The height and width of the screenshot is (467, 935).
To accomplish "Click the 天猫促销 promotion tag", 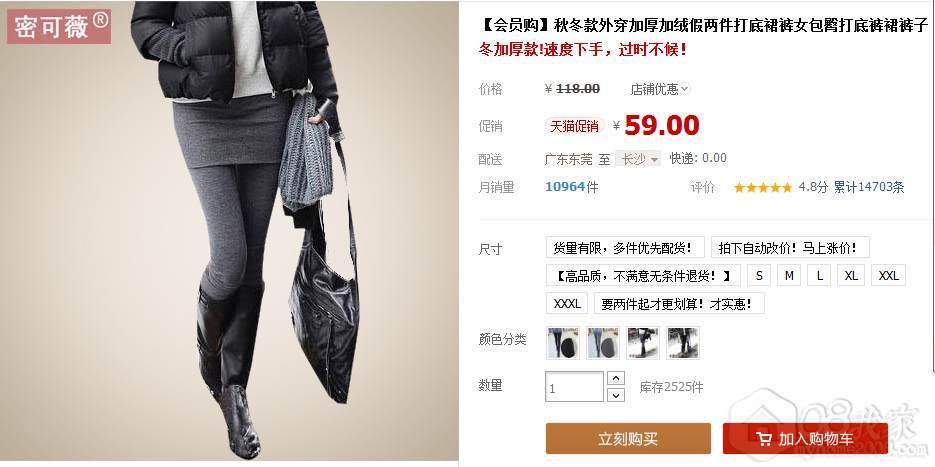I will point(574,126).
